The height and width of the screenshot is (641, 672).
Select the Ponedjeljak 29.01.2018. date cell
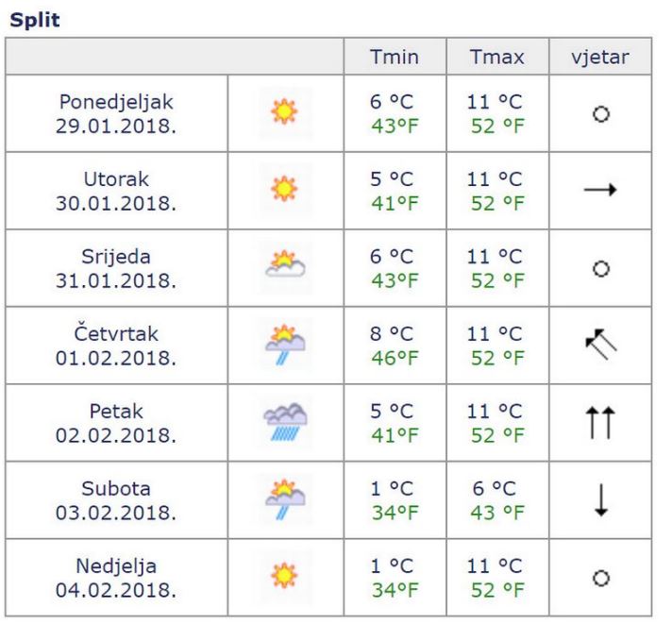(116, 113)
